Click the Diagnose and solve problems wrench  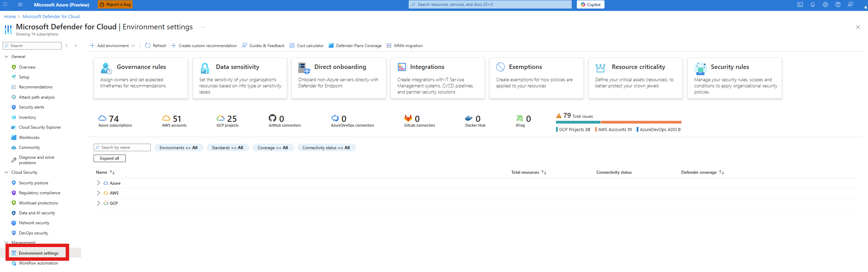click(x=14, y=160)
